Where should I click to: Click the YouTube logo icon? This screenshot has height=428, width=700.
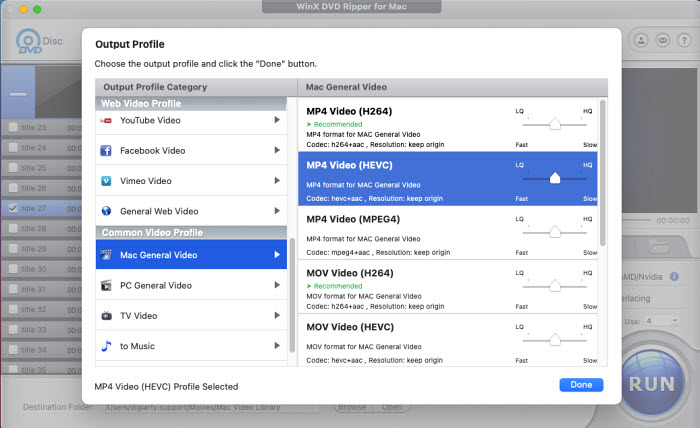(x=106, y=121)
